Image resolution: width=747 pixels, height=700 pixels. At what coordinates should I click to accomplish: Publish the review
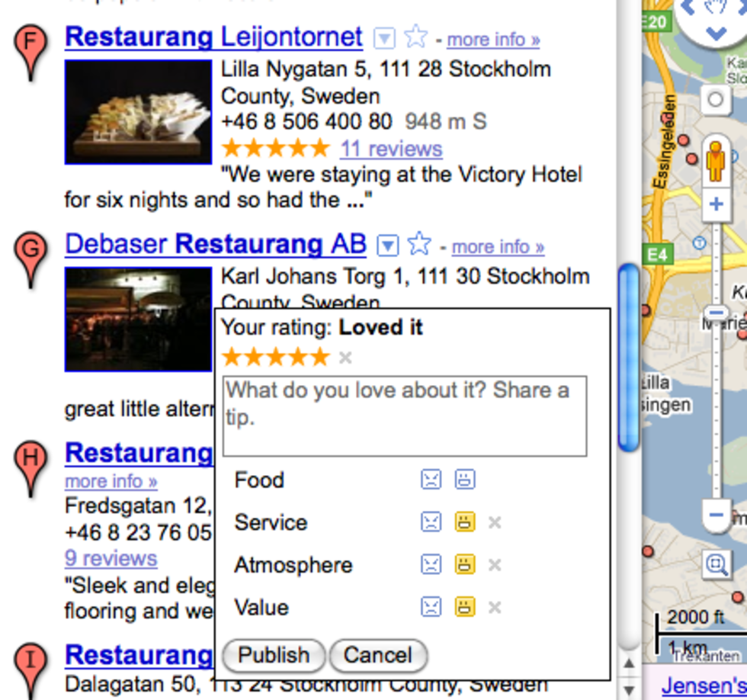coord(274,655)
